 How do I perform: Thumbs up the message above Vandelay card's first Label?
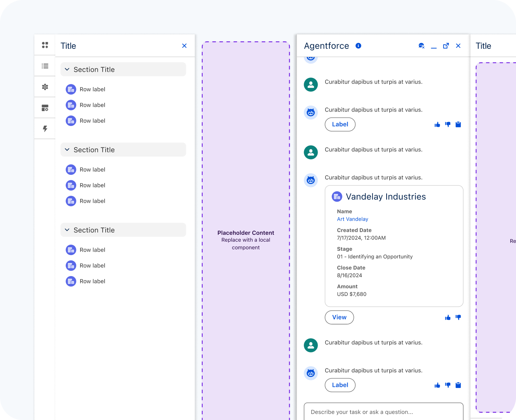tap(437, 124)
